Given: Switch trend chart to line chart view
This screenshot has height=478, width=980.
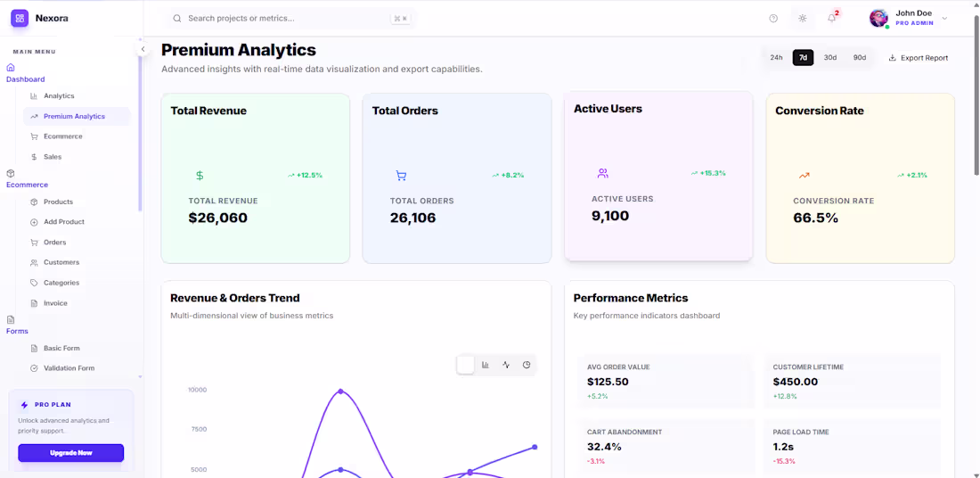Looking at the screenshot, I should tap(506, 365).
